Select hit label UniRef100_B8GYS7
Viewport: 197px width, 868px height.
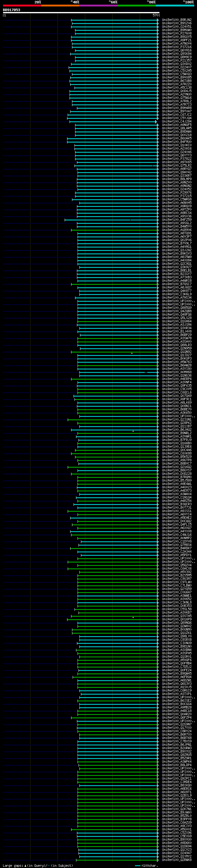pos(177,470)
